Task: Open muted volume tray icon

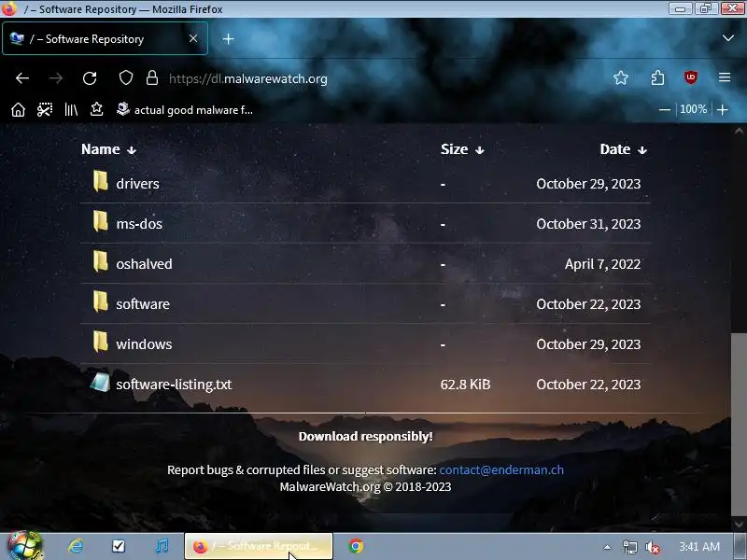Action: (x=652, y=547)
